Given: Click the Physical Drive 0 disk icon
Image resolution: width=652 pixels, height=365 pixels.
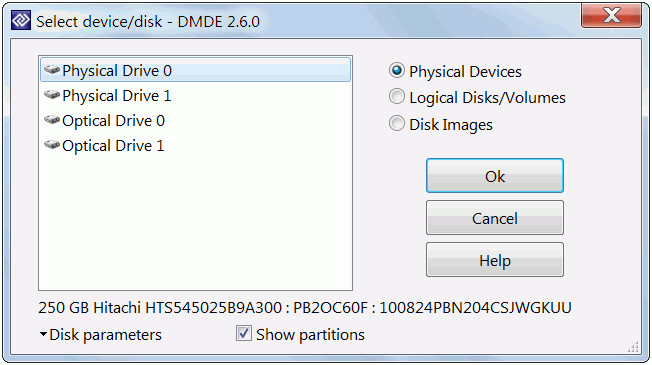Looking at the screenshot, I should click(x=52, y=70).
